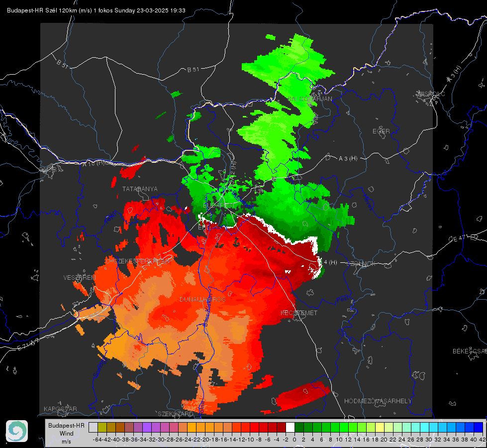Click the 'Budapest-HR Wind m/s' legend label

pos(67,434)
